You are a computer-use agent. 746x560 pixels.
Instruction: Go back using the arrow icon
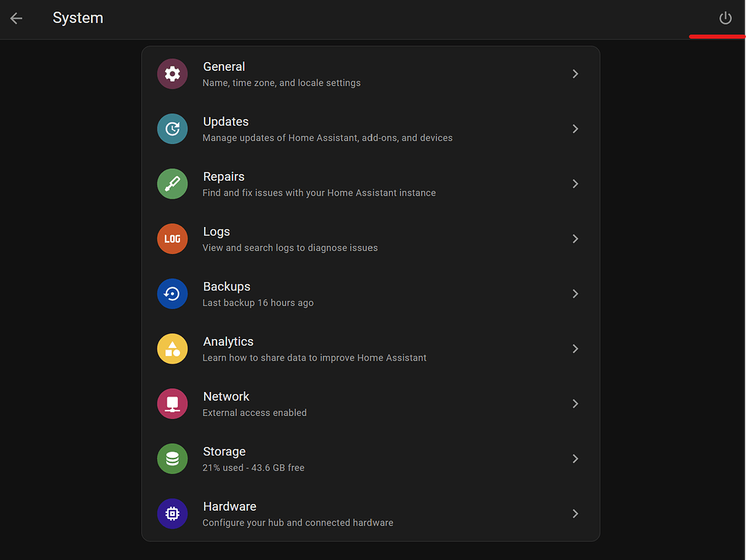pyautogui.click(x=16, y=18)
